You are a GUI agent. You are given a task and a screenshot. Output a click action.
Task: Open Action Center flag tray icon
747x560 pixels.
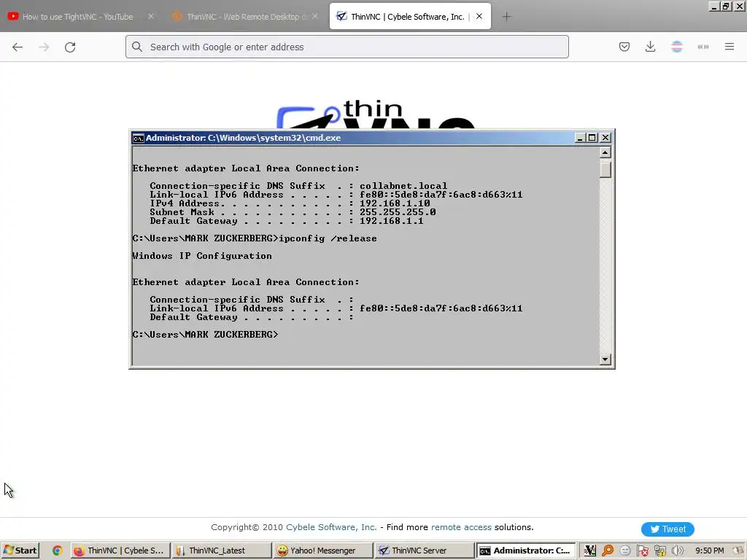click(x=642, y=551)
